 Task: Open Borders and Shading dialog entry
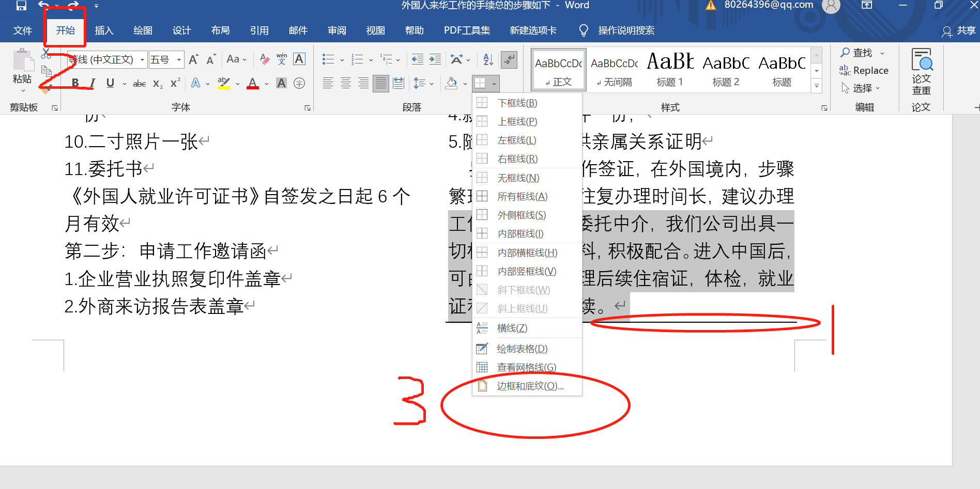click(x=527, y=386)
